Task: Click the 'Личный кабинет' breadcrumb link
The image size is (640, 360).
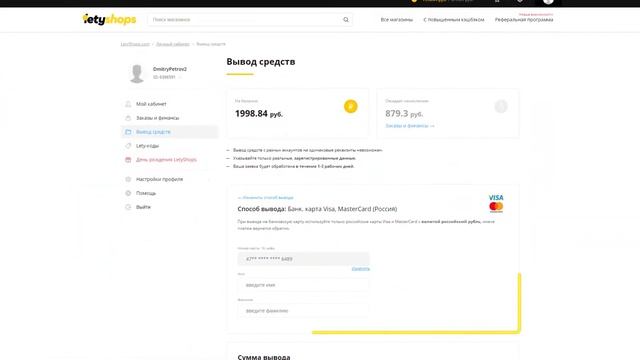Action: [x=173, y=44]
